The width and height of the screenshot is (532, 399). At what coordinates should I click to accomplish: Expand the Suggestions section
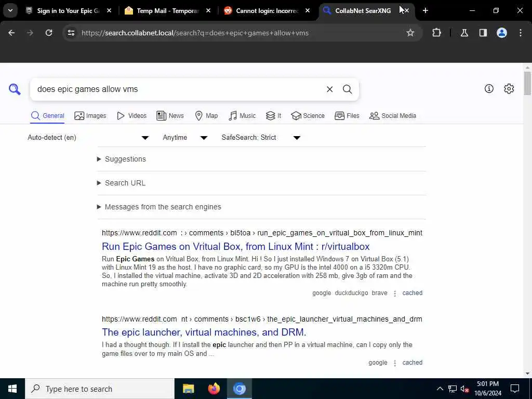[122, 159]
